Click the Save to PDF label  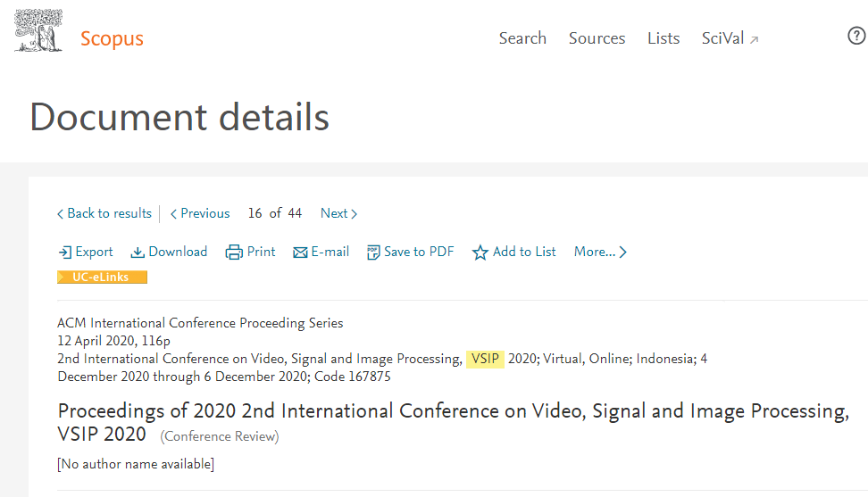point(419,252)
